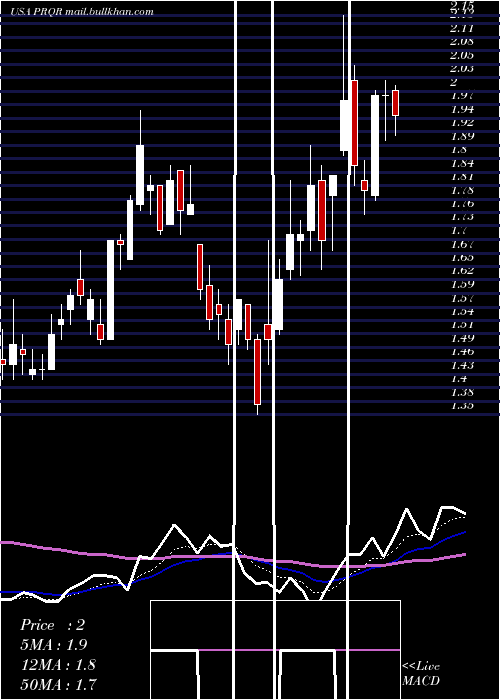The width and height of the screenshot is (500, 700).
Task: Select the 2.08 price axis label
Action: (x=462, y=42)
